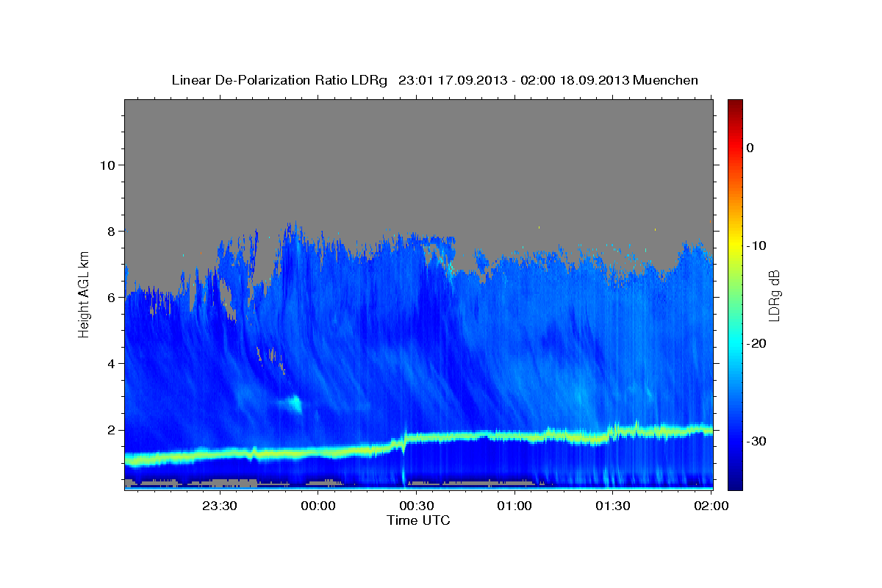Click the start date '23:01 17.09.2013' in title

coord(452,80)
